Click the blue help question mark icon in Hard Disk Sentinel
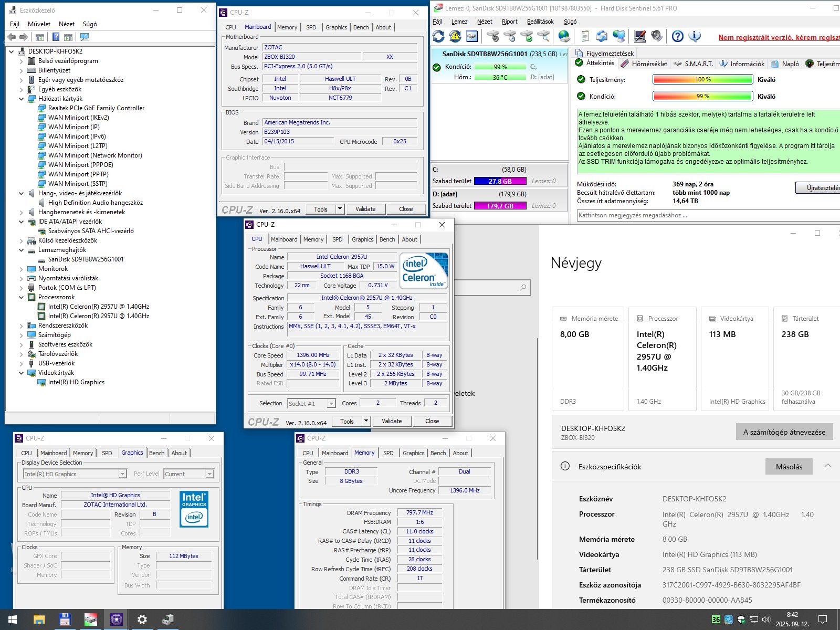The width and height of the screenshot is (840, 630). point(678,36)
